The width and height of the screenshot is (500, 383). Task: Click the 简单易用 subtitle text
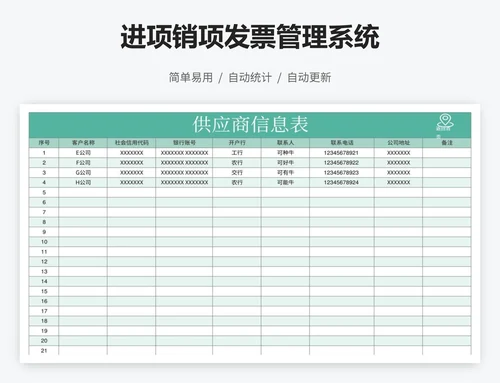191,77
